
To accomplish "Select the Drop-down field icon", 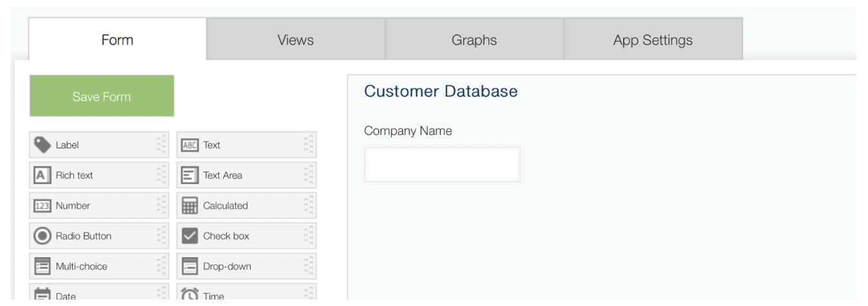I will (x=190, y=266).
